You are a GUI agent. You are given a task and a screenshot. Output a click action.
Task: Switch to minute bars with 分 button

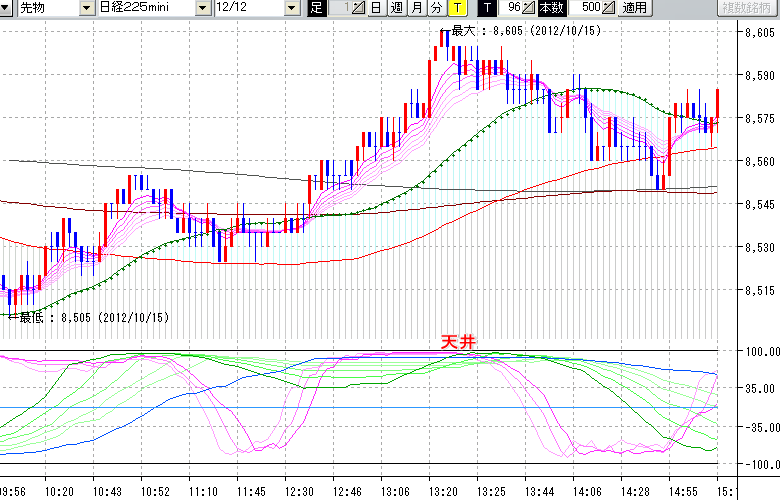(x=436, y=8)
